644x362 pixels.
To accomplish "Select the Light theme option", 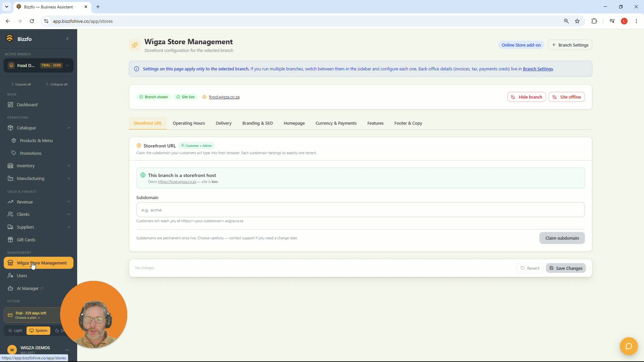I will click(x=15, y=330).
